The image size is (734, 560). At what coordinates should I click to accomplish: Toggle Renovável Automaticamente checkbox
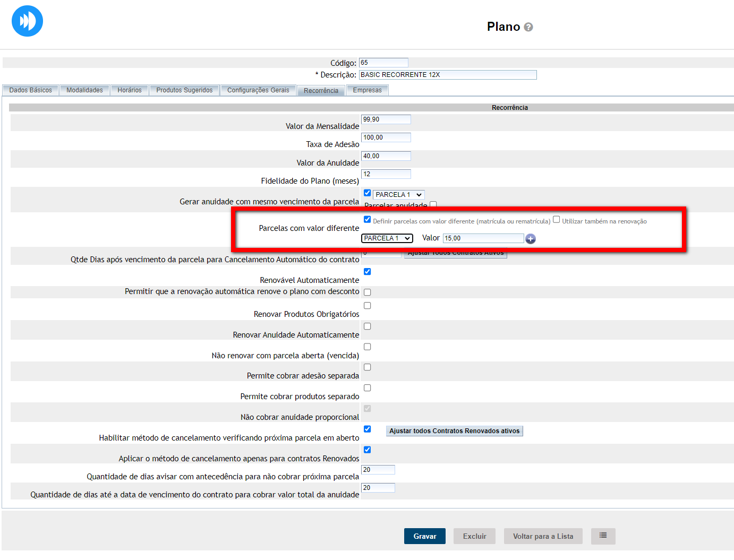[x=367, y=272]
